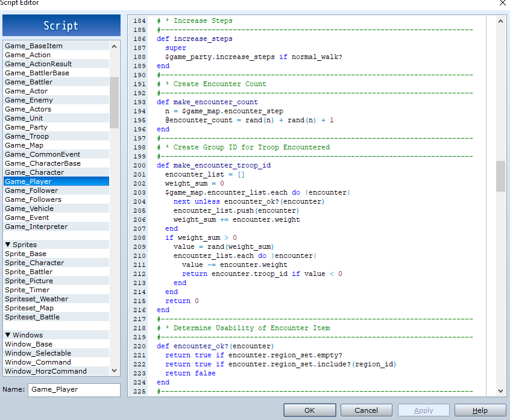Click the code editor scroll down arrow
The height and width of the screenshot is (420, 510).
click(500, 390)
